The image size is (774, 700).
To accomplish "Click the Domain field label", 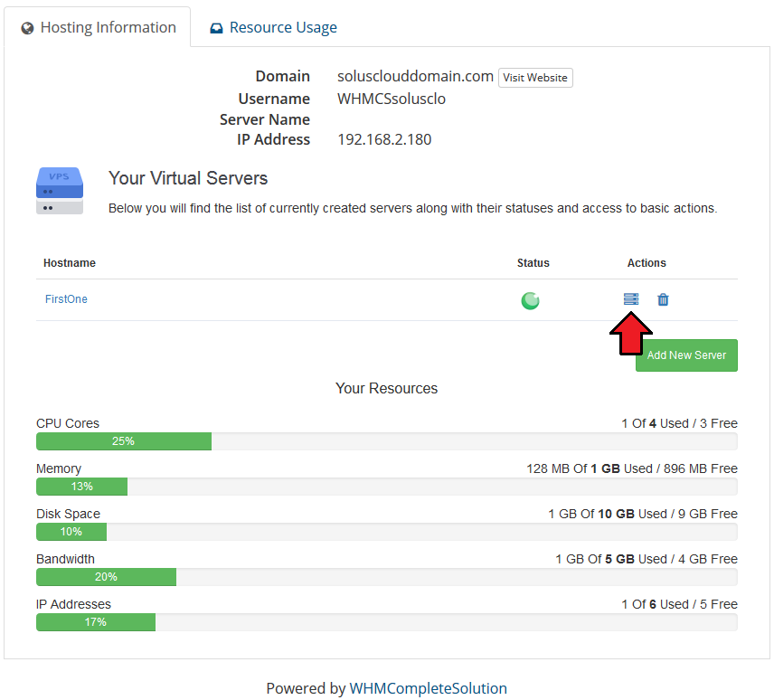I will [x=282, y=77].
